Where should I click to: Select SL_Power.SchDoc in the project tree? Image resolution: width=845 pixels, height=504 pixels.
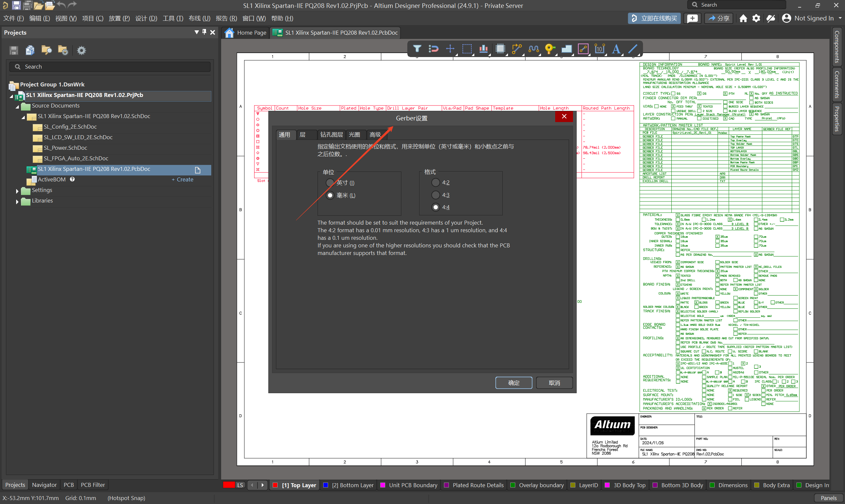coord(65,148)
